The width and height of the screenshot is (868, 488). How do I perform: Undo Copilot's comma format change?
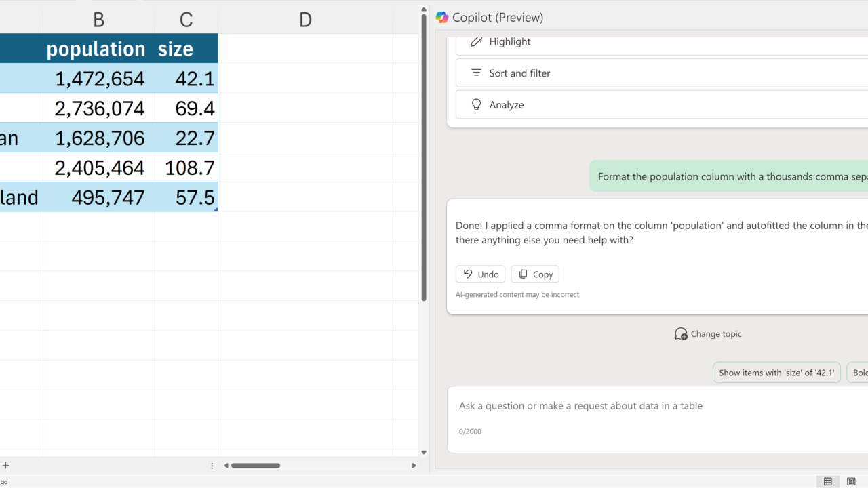tap(480, 274)
